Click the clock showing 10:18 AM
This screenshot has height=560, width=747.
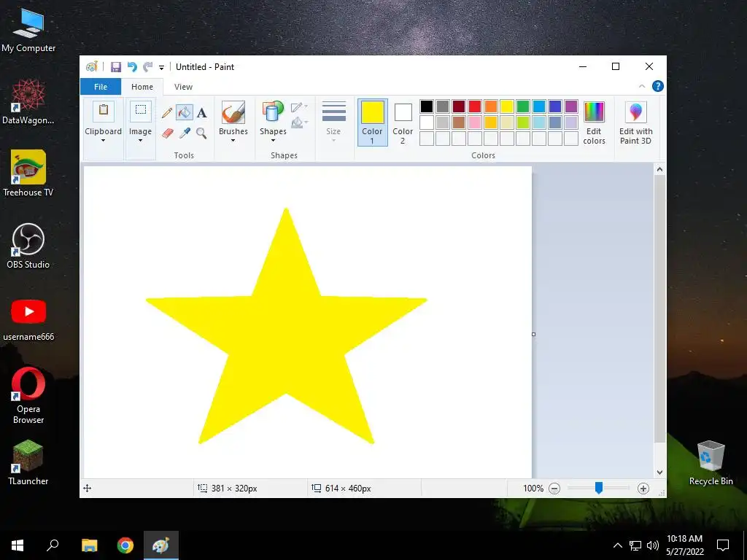pos(684,539)
